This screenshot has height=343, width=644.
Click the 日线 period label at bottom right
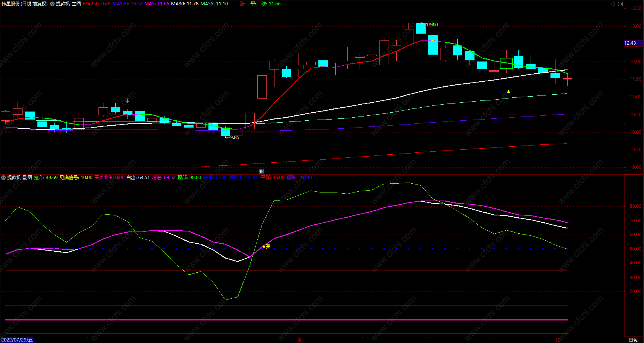click(633, 340)
